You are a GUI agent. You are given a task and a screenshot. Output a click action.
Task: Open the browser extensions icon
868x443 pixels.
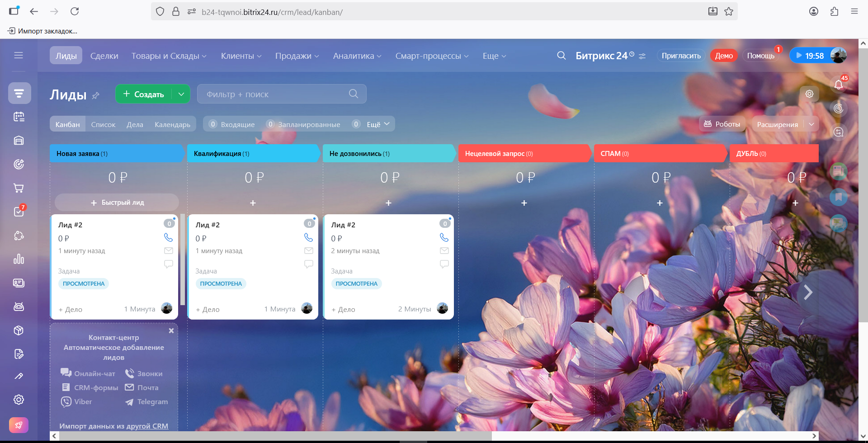click(834, 11)
